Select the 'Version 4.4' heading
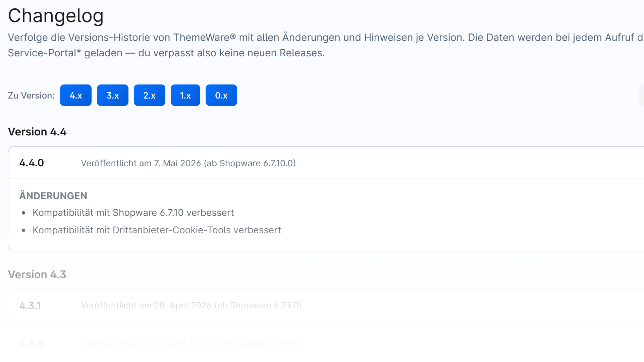Image resolution: width=644 pixels, height=362 pixels. (37, 132)
